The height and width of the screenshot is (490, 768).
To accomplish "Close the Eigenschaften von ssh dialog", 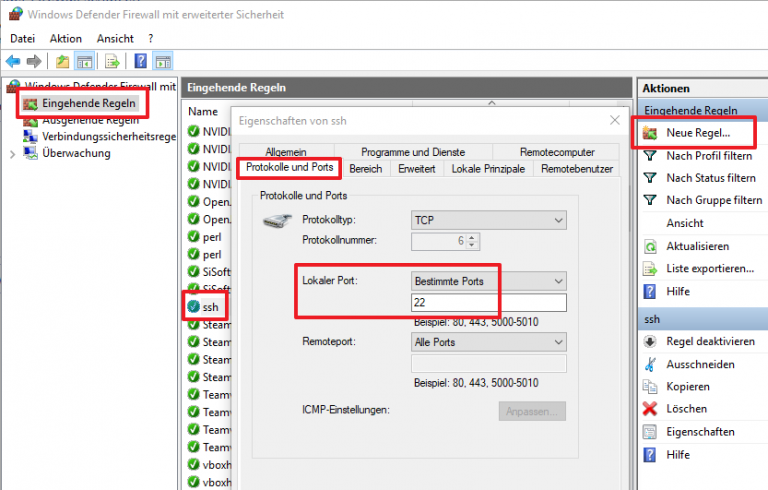I will point(615,120).
